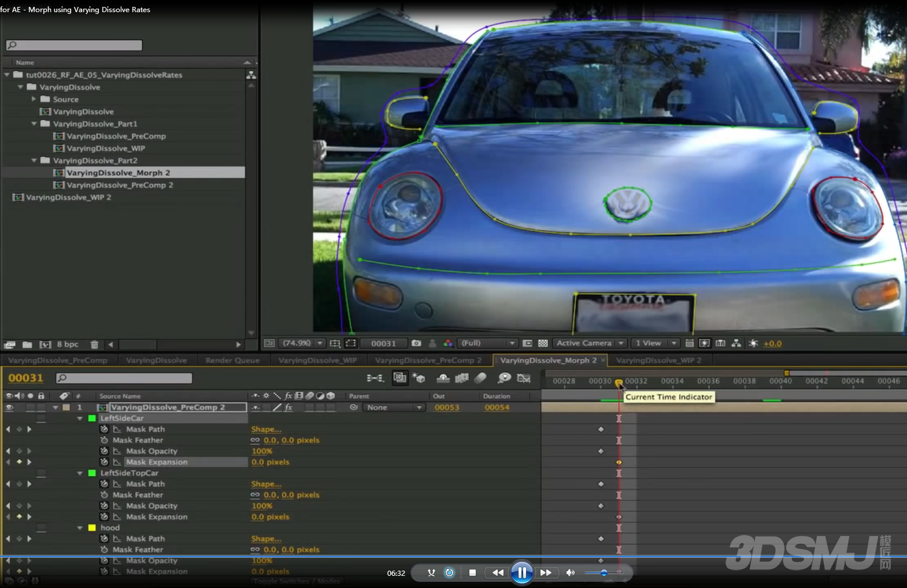Switch to VaryingDissolve_WIP timeline tab
Image resolution: width=907 pixels, height=588 pixels.
point(317,360)
